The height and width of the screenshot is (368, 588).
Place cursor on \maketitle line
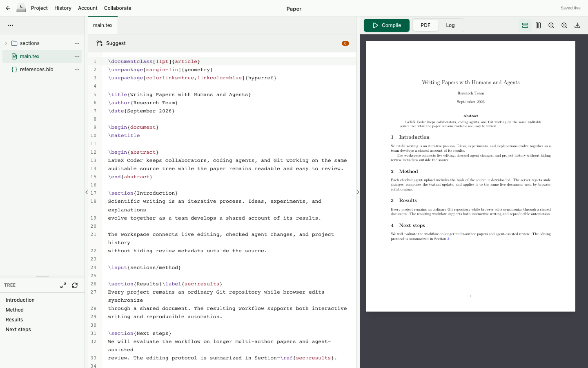[124, 135]
